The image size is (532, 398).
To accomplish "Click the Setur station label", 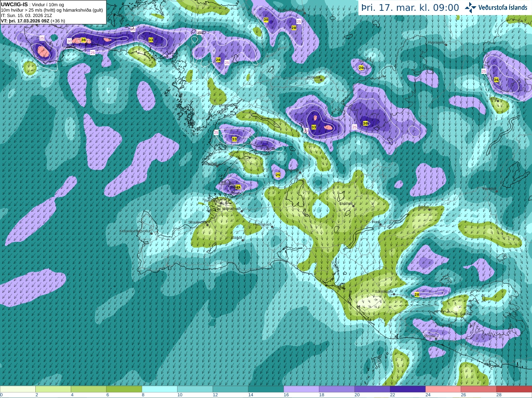I will pyautogui.click(x=493, y=98).
